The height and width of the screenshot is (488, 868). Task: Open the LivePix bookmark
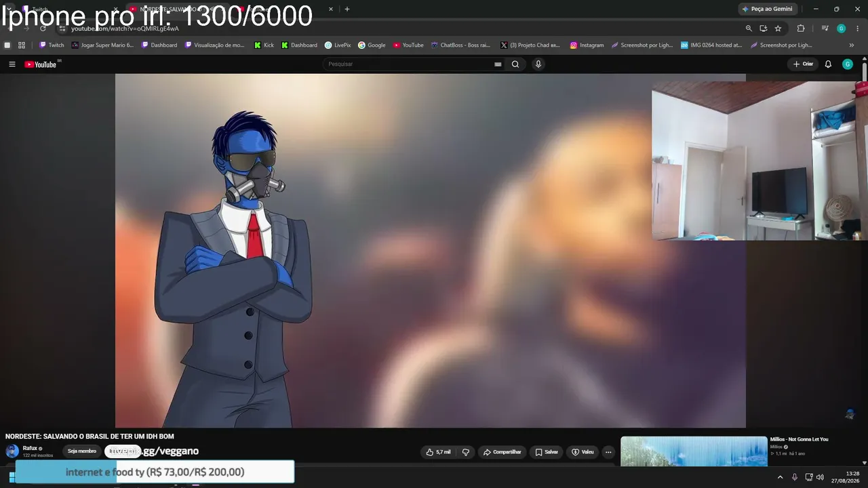tap(338, 45)
